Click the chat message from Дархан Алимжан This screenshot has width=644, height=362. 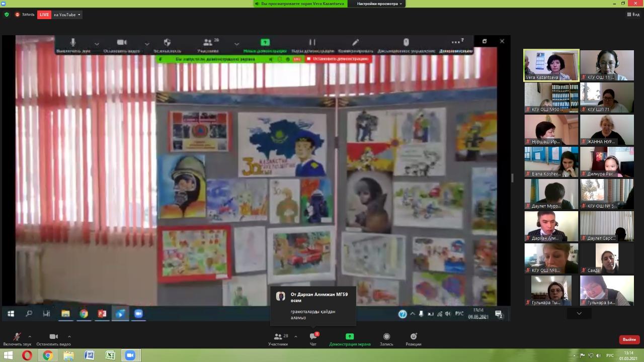313,306
